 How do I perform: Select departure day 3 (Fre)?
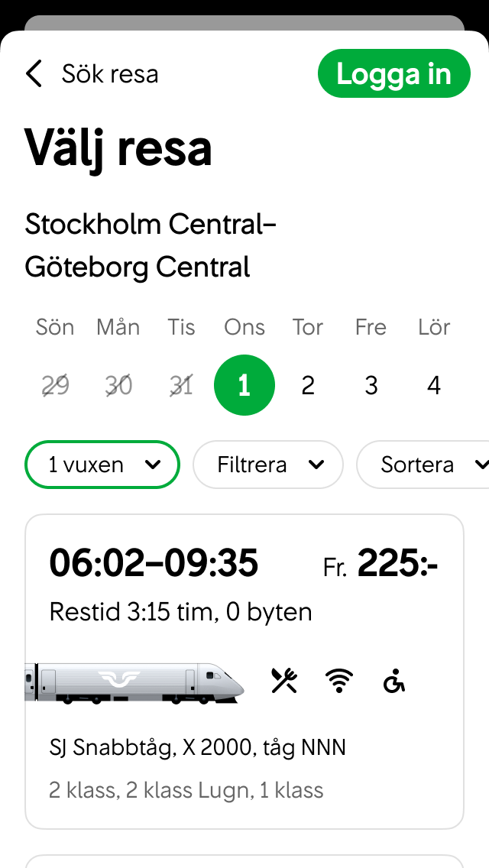tap(371, 385)
